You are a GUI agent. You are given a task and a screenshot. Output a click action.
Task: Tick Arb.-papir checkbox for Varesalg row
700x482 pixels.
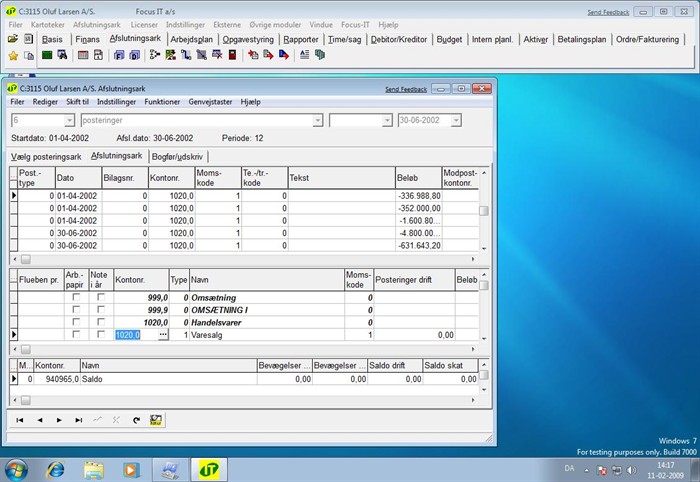coord(76,334)
